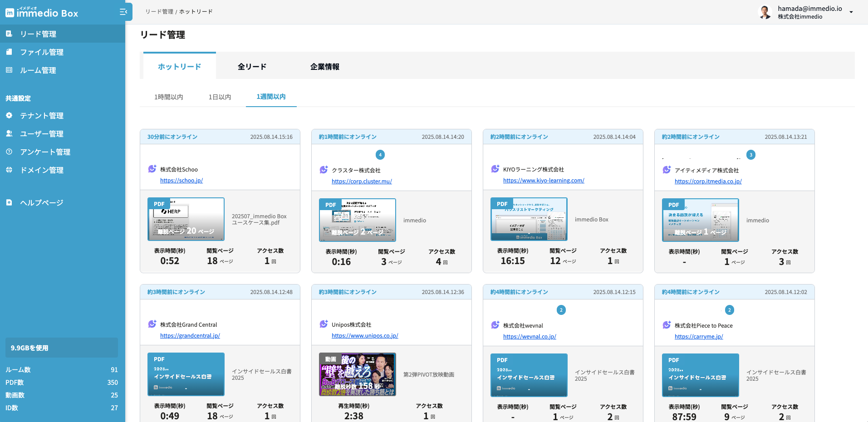Filter leads by 1時間以内
The width and height of the screenshot is (868, 422).
point(168,97)
